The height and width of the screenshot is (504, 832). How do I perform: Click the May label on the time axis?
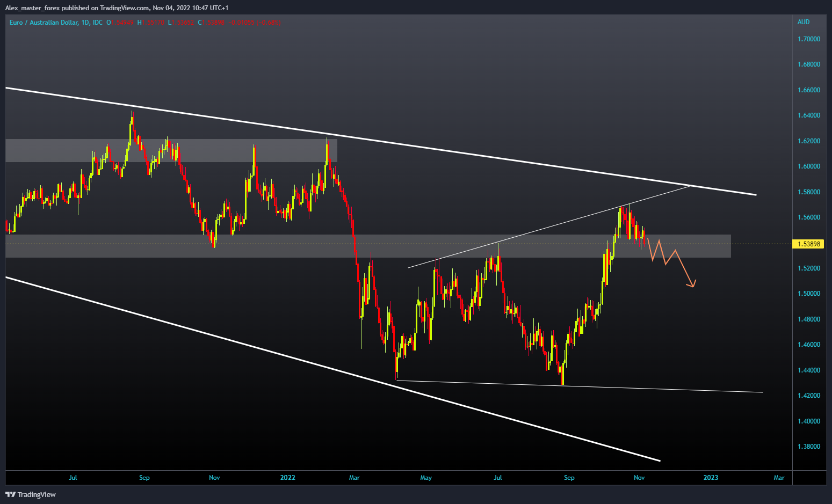[x=426, y=478]
